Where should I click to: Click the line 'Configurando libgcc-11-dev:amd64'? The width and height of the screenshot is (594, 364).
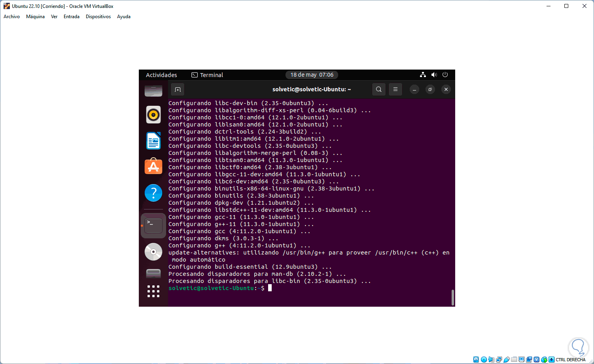(x=264, y=174)
